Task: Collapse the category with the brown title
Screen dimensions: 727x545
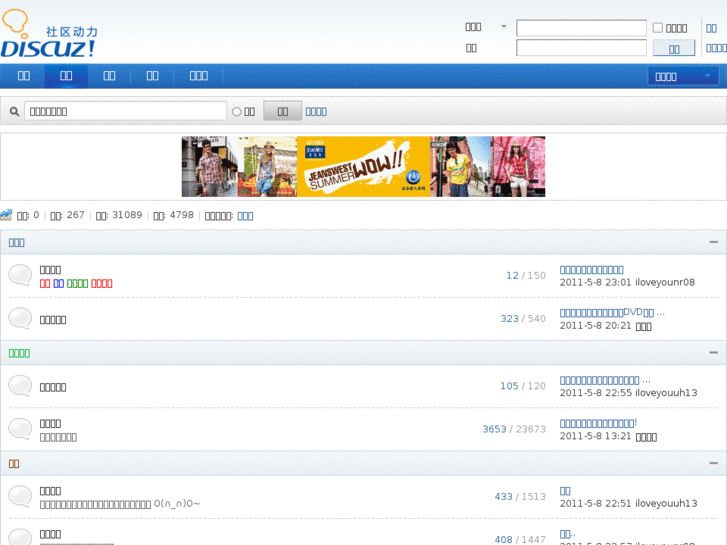Action: (714, 463)
